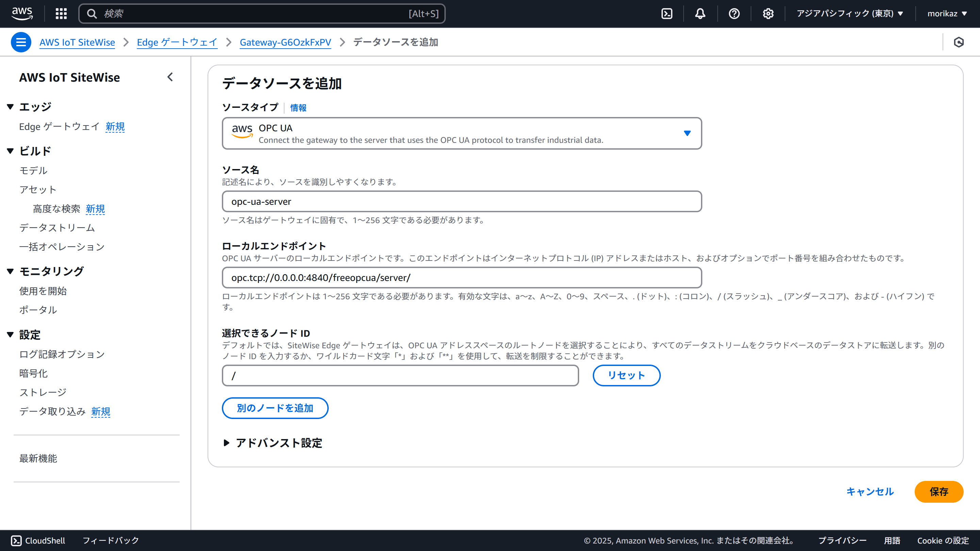Viewport: 980px width, 551px height.
Task: Open フィードバック in footer
Action: 111,540
